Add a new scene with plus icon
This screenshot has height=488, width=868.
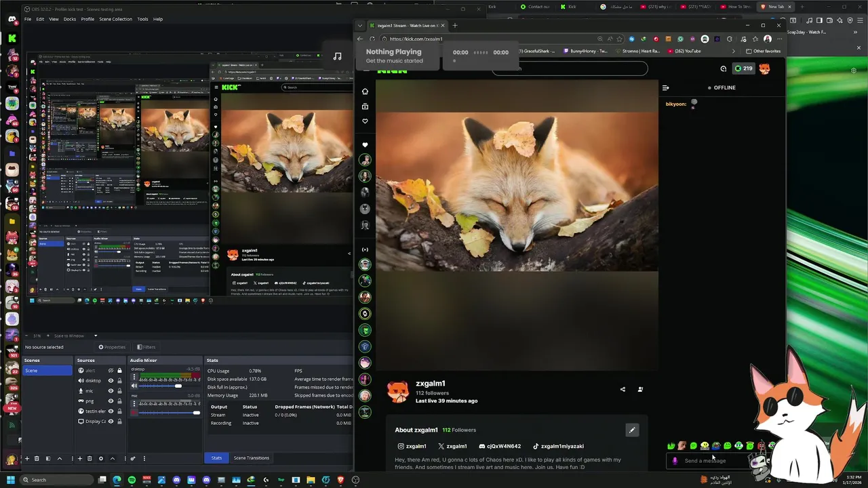[27, 459]
